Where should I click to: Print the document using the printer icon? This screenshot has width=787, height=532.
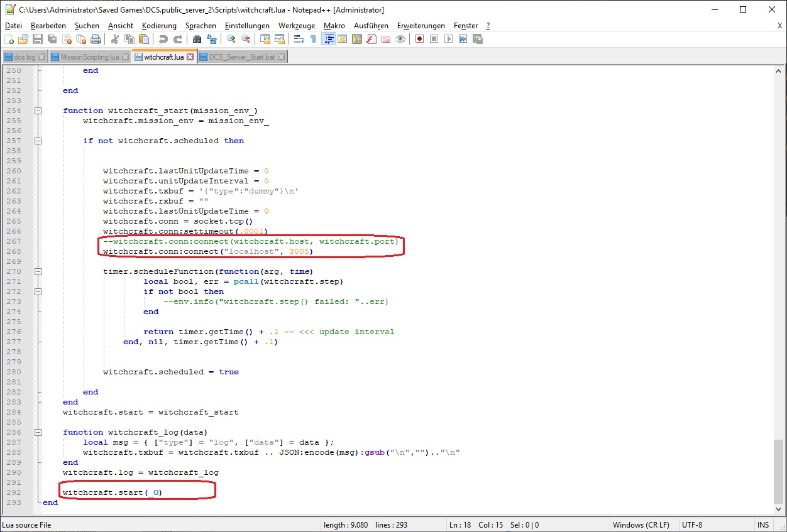96,39
